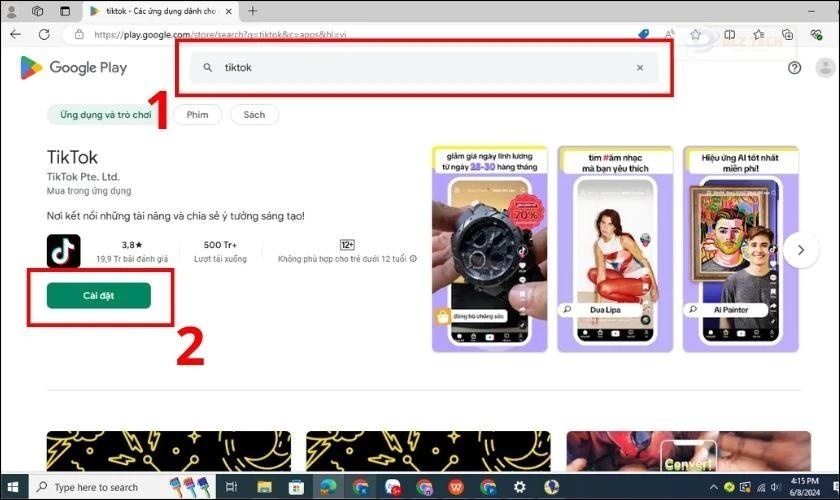Screen dimensions: 840x500
Task: Open the Google Play help icon
Action: pyautogui.click(x=794, y=68)
